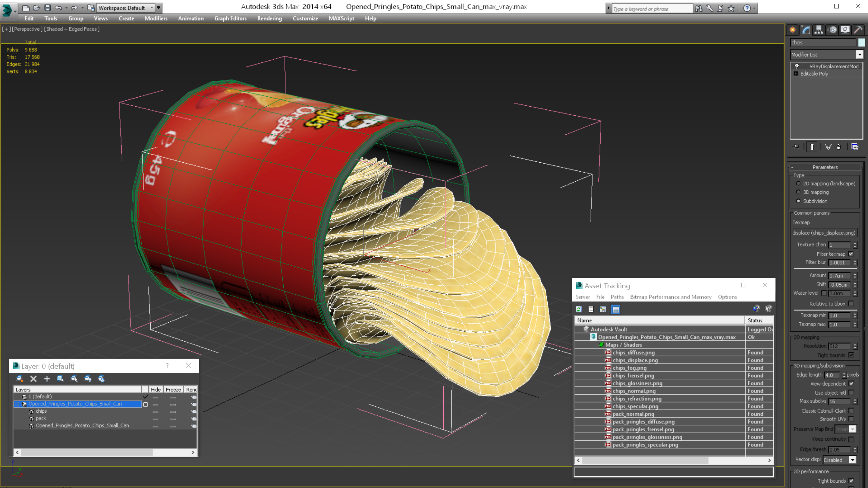Viewport: 868px width, 488px height.
Task: Open the MAXScript menu
Action: 341,18
